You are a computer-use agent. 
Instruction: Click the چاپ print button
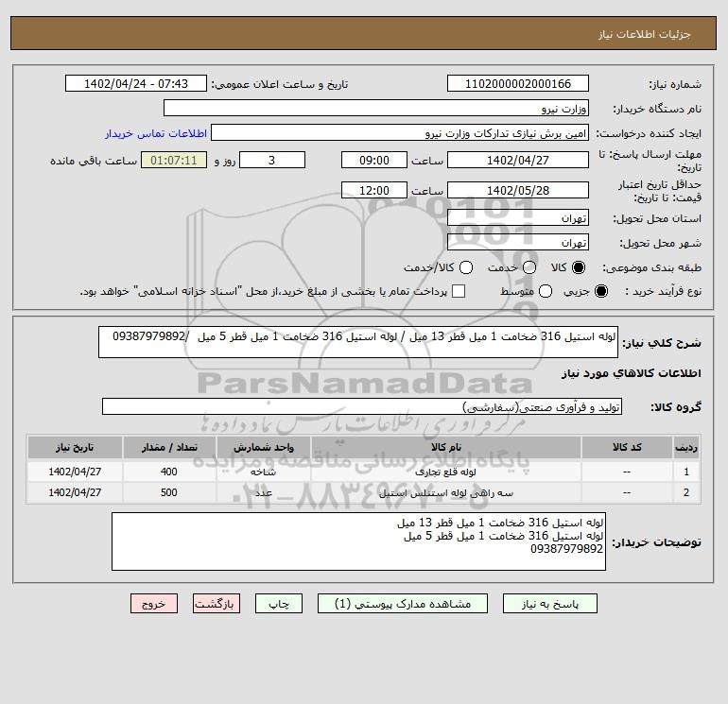point(279,603)
